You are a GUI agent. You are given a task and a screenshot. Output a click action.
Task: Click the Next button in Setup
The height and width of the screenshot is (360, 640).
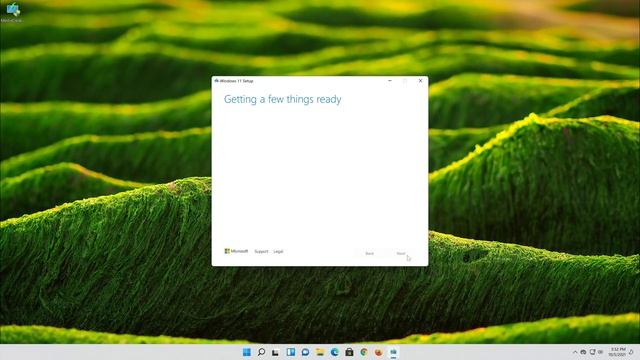coord(401,253)
